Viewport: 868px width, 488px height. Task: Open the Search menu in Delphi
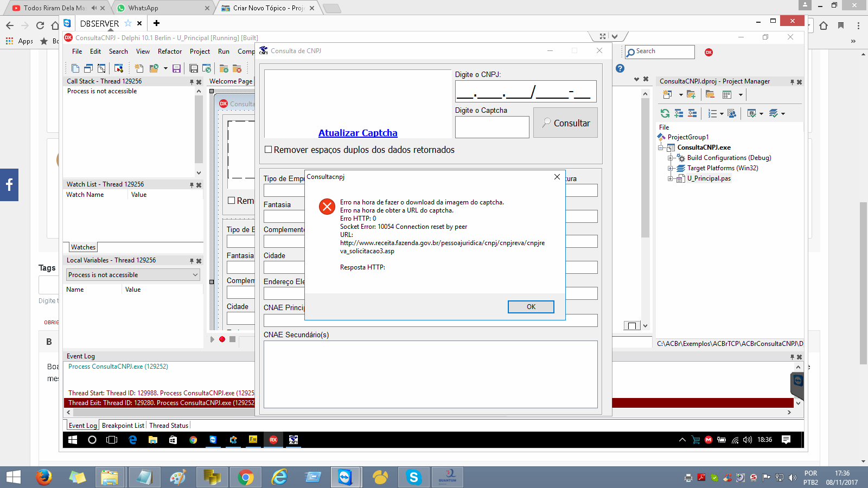(x=118, y=52)
